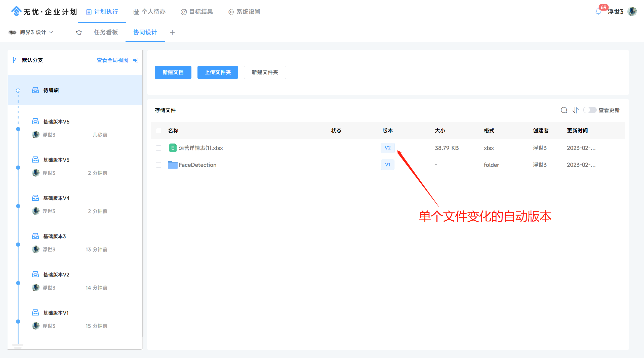Click the user avatar in header
Viewport: 644px width, 358px height.
pyautogui.click(x=632, y=12)
